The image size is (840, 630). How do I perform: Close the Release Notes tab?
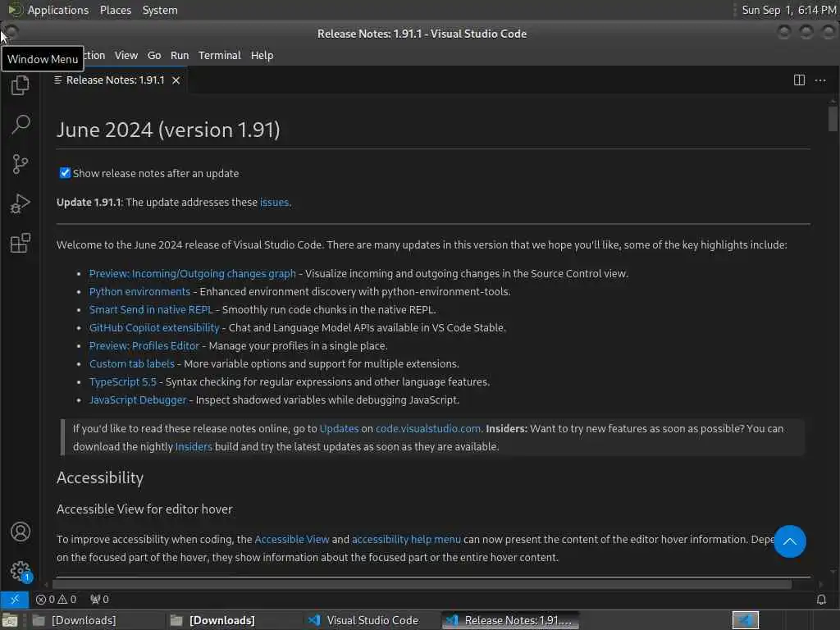(176, 80)
